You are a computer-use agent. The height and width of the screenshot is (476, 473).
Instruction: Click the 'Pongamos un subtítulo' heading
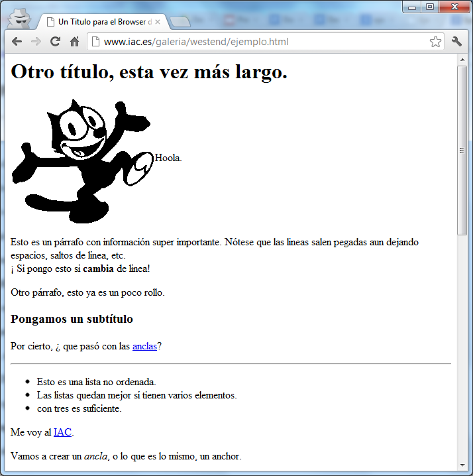pos(72,319)
